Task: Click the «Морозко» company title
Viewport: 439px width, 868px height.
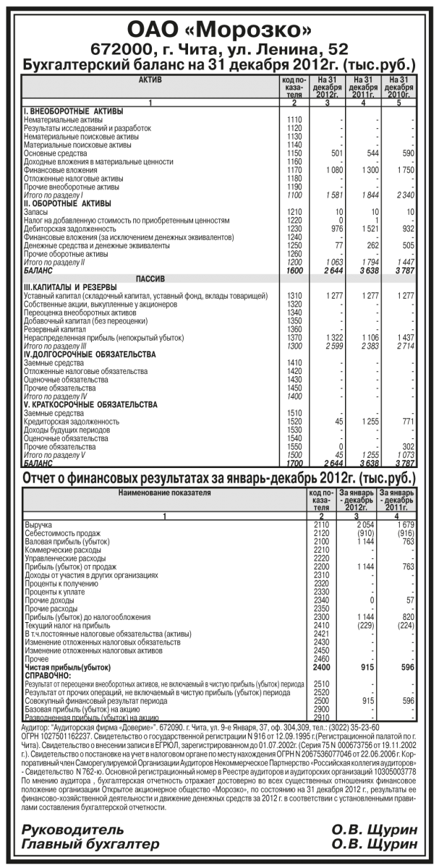Action: point(220,30)
